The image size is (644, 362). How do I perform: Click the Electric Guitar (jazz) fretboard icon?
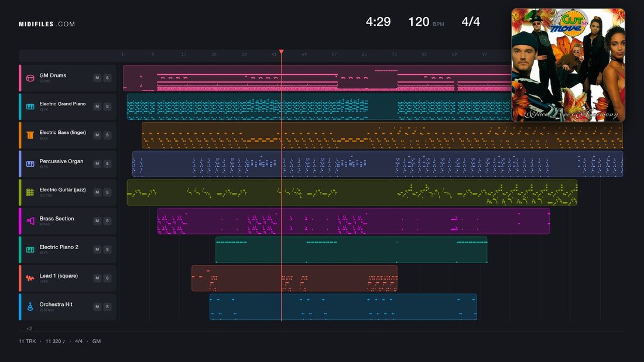pyautogui.click(x=30, y=192)
